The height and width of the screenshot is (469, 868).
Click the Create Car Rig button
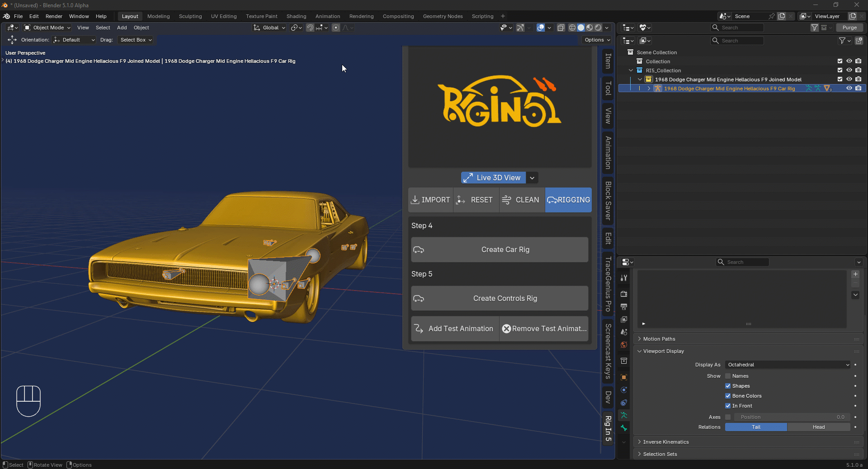click(x=500, y=250)
